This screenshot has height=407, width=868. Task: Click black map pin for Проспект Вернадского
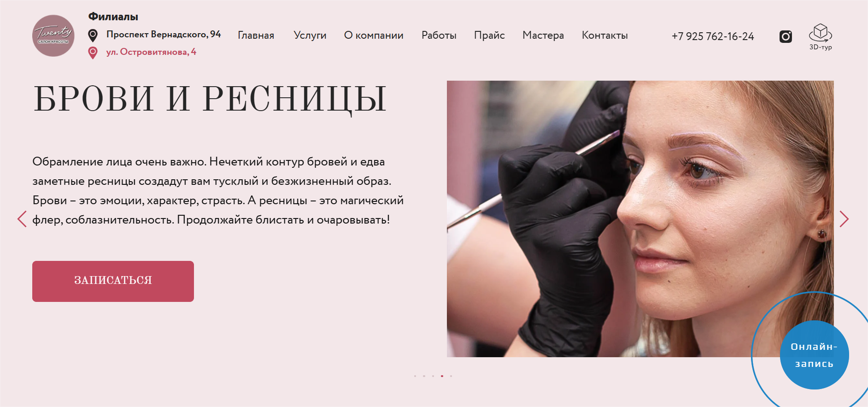point(93,35)
